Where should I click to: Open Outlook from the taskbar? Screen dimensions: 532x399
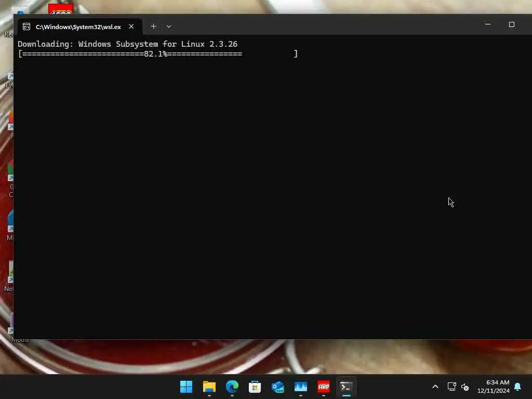[x=278, y=387]
